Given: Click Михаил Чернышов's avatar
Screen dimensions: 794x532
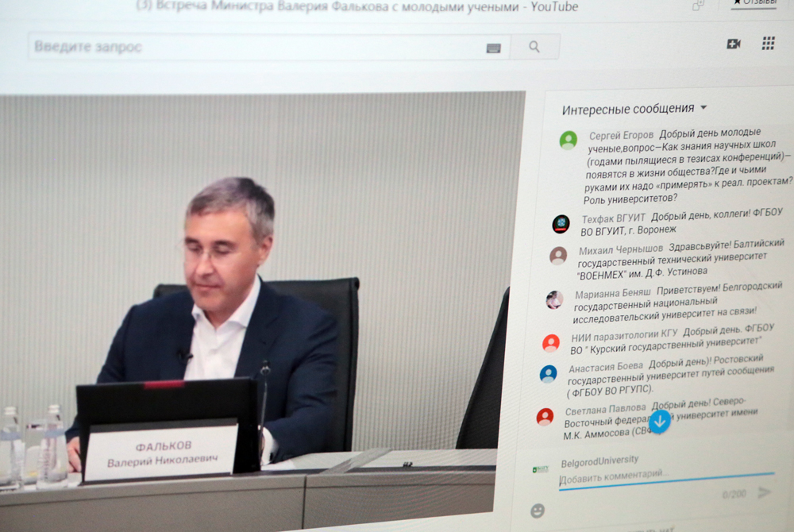Looking at the screenshot, I should point(558,256).
